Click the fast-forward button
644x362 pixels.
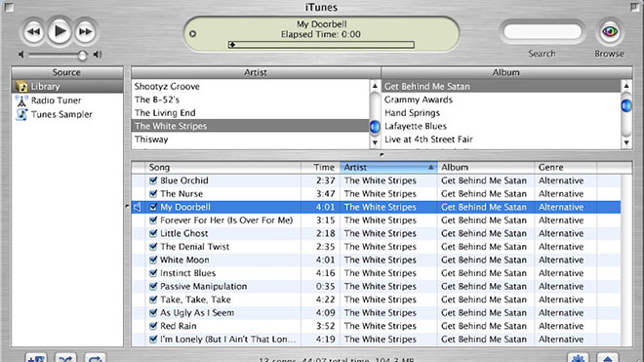click(85, 31)
